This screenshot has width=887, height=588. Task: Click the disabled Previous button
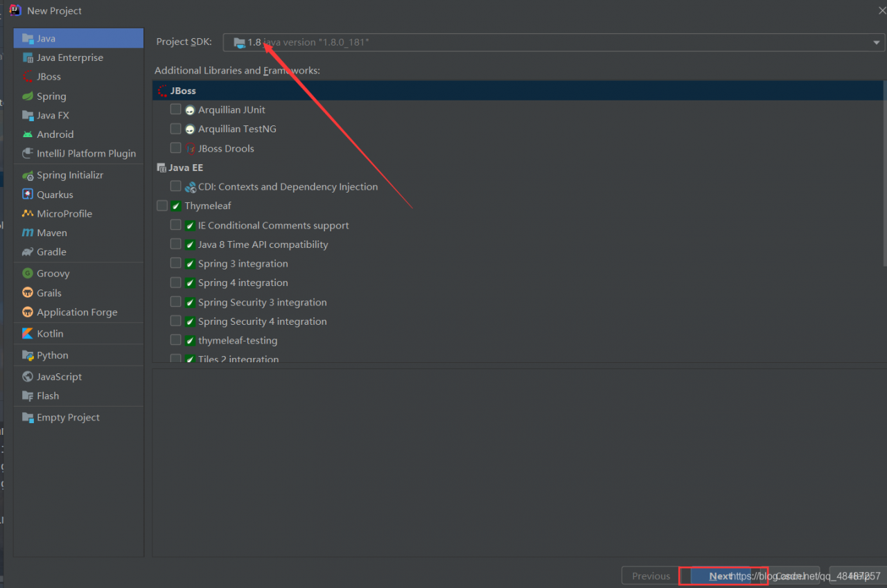tap(651, 576)
